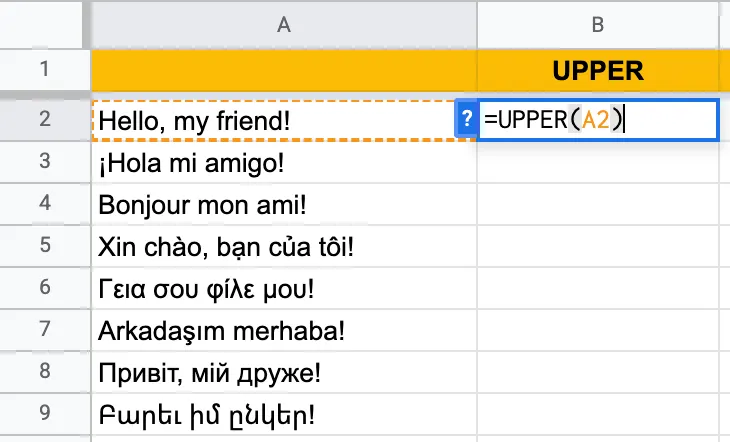730x442 pixels.
Task: Click the UPPER header cell
Action: [598, 70]
